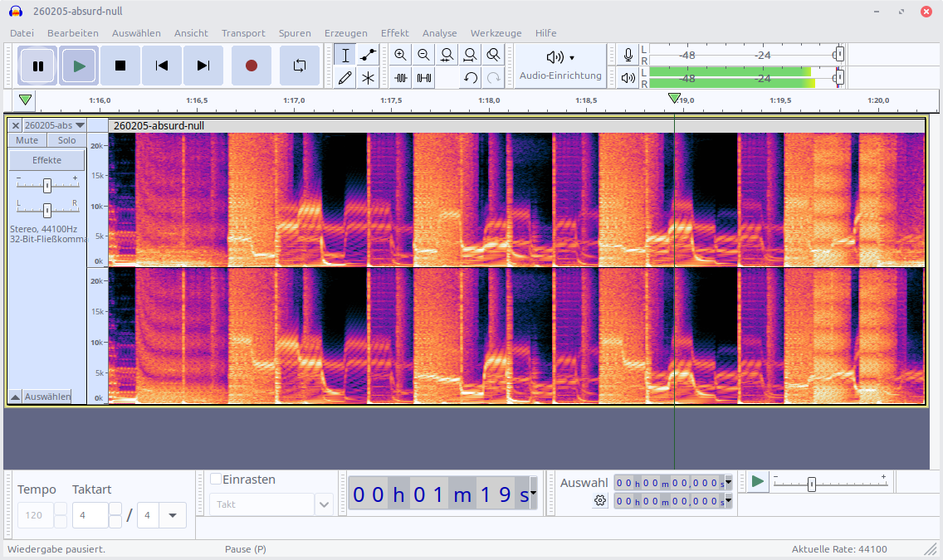Select the Multi-tool asterisk icon
This screenshot has width=943, height=560.
(369, 78)
